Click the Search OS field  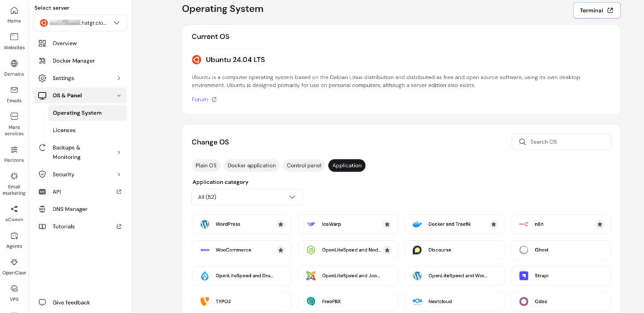point(562,142)
